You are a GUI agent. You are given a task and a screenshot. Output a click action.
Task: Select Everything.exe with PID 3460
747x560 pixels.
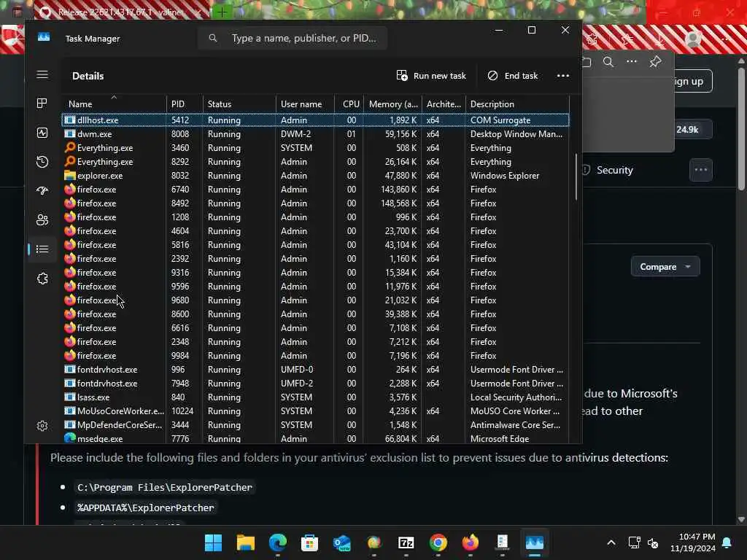click(315, 147)
